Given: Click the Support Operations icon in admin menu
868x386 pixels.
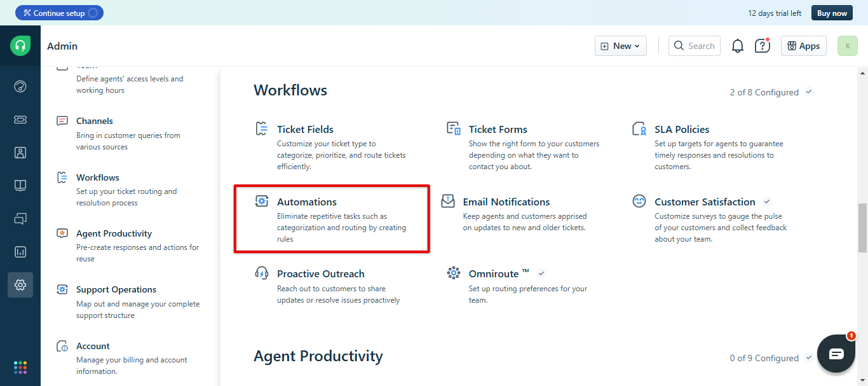Looking at the screenshot, I should [x=62, y=289].
